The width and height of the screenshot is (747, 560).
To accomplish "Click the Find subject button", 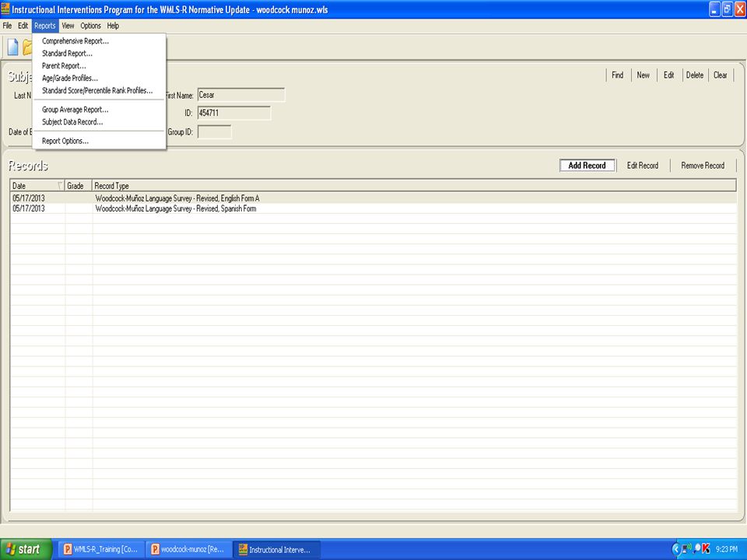I will [617, 75].
